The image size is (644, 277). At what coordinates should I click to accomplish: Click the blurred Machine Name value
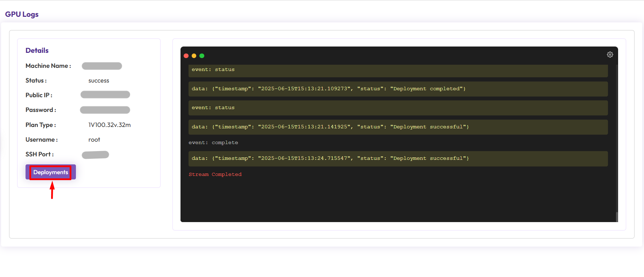102,66
